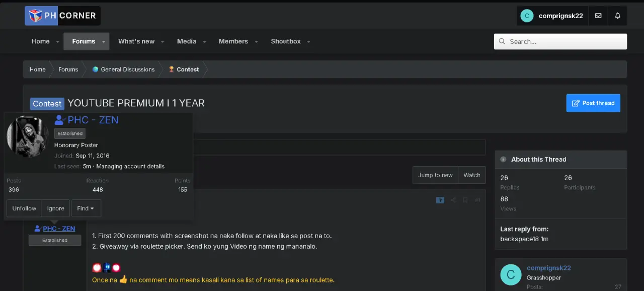Open the alerts bell icon
Screen dimensions: 644x291
tap(618, 16)
